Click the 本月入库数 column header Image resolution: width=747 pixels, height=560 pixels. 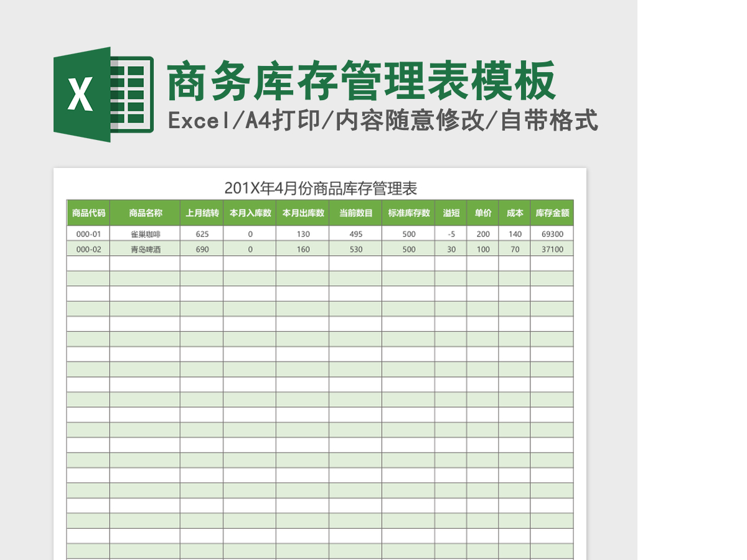250,213
